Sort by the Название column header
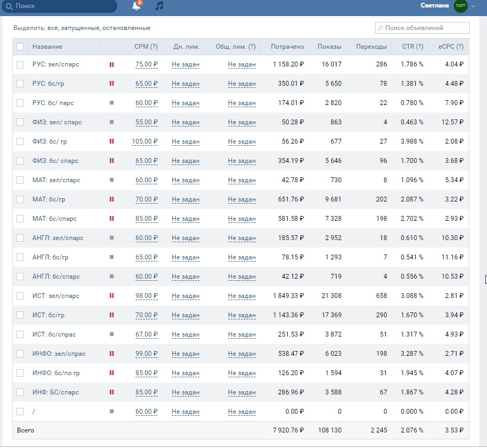The image size is (487, 448). coord(47,47)
